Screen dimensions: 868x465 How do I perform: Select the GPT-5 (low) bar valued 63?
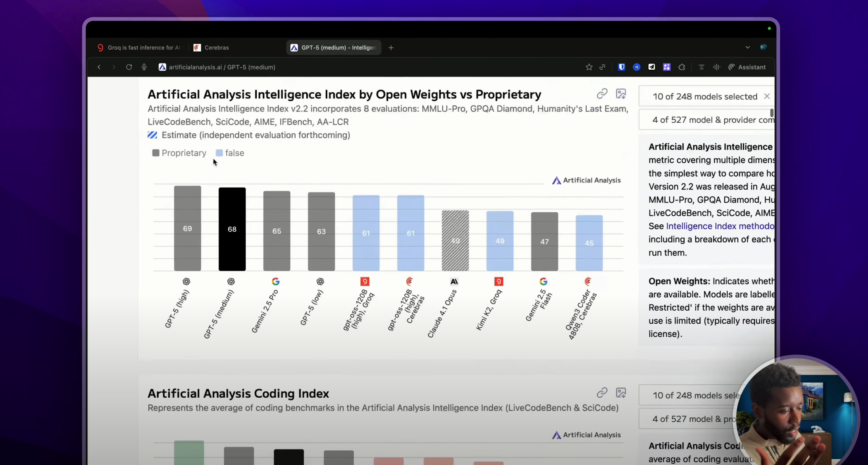tap(321, 232)
